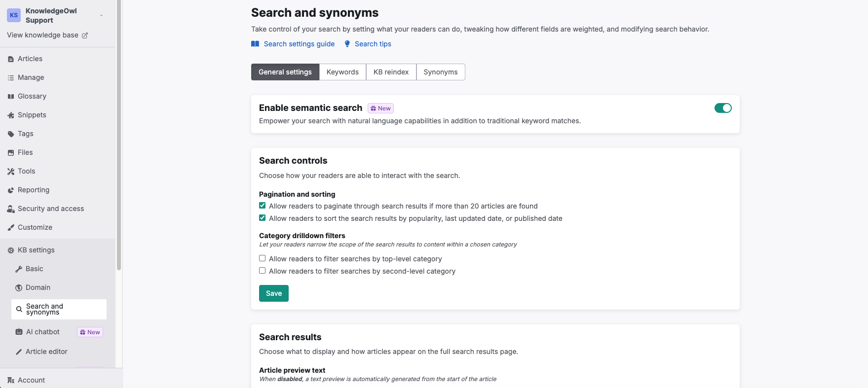Click the Reporting pie chart icon
Image resolution: width=868 pixels, height=388 pixels.
[x=11, y=190]
